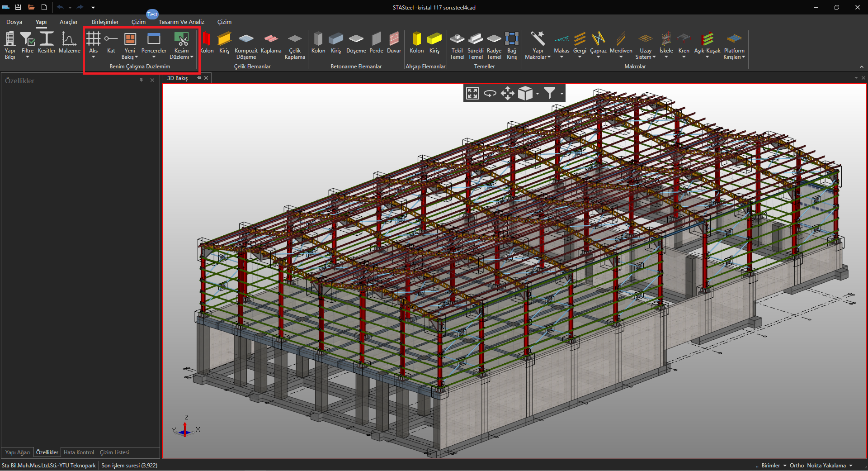
Task: Close the 3D Bakış view tab
Action: (x=206, y=78)
